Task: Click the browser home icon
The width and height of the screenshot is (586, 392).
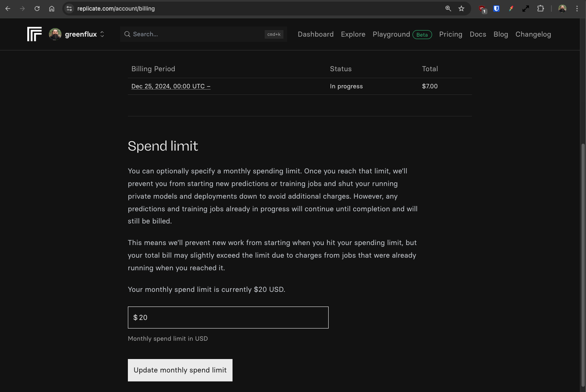Action: (x=52, y=9)
